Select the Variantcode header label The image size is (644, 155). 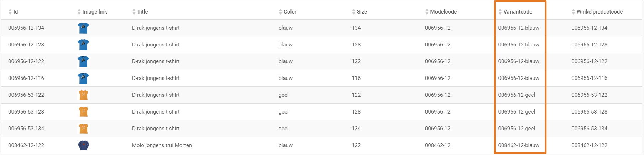click(x=518, y=12)
